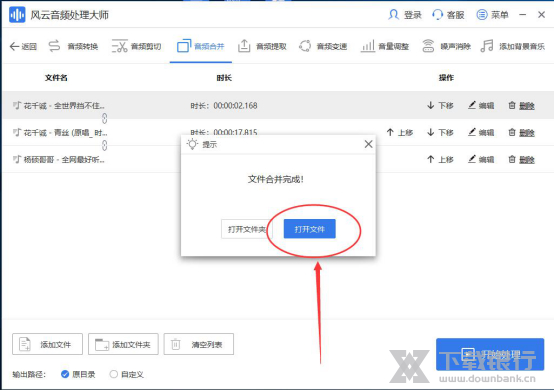Move down the 全世界挡不住 file with 下移

coord(440,105)
